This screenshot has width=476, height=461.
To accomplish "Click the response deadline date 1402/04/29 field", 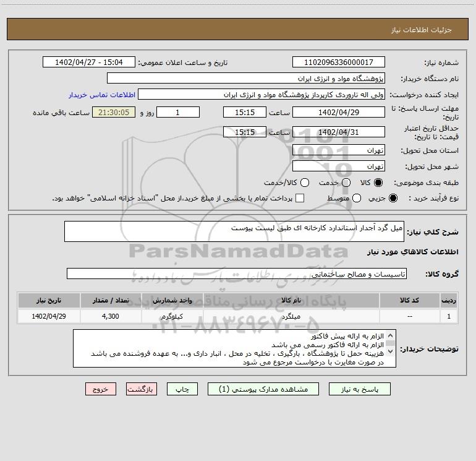I will pyautogui.click(x=339, y=112).
